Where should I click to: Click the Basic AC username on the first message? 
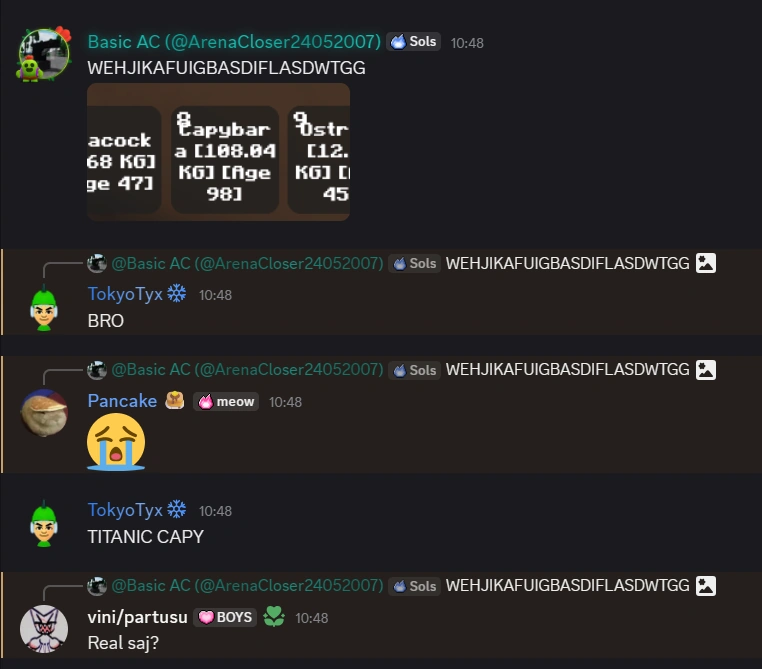tap(234, 42)
